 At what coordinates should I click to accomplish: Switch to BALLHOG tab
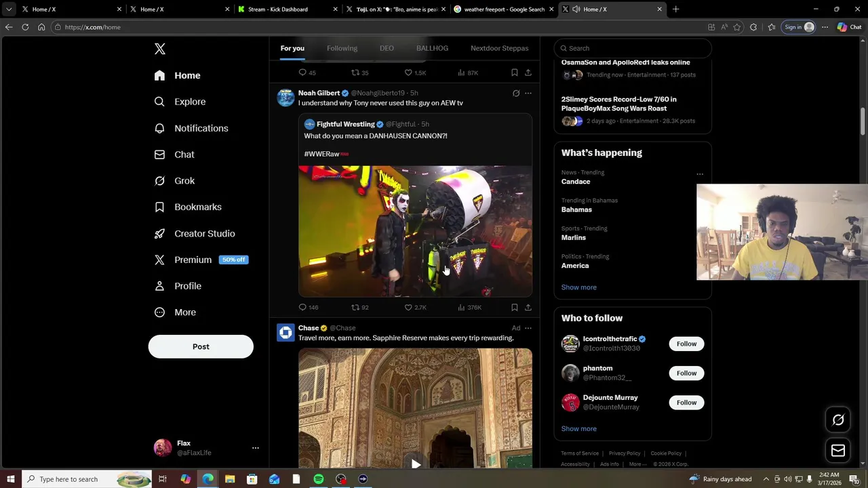click(432, 48)
